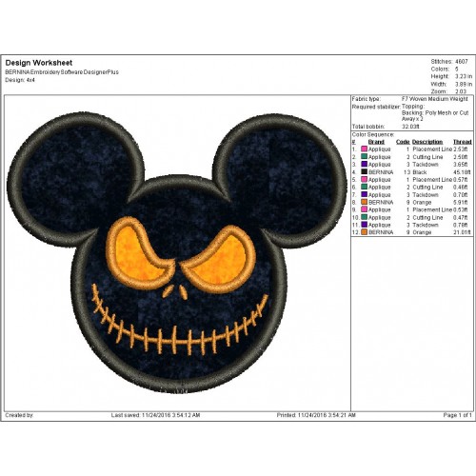Click 'BERNINA' brand in row 12

(x=381, y=232)
